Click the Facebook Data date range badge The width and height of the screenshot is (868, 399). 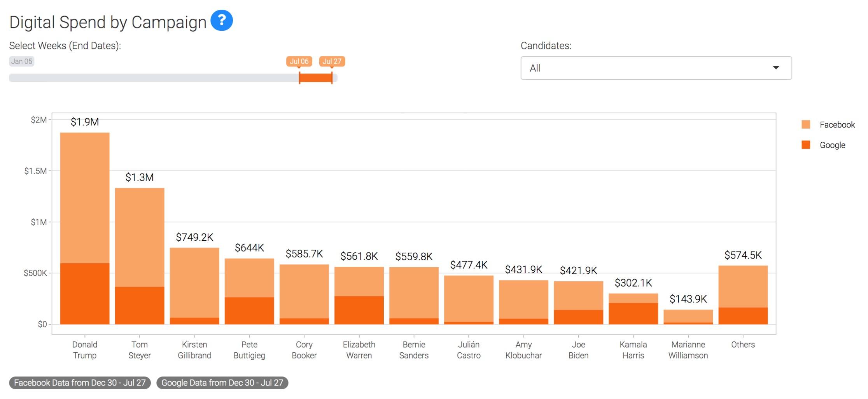pos(80,383)
